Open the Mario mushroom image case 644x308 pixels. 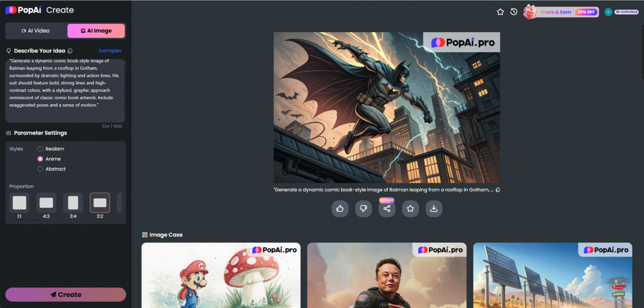tap(221, 275)
